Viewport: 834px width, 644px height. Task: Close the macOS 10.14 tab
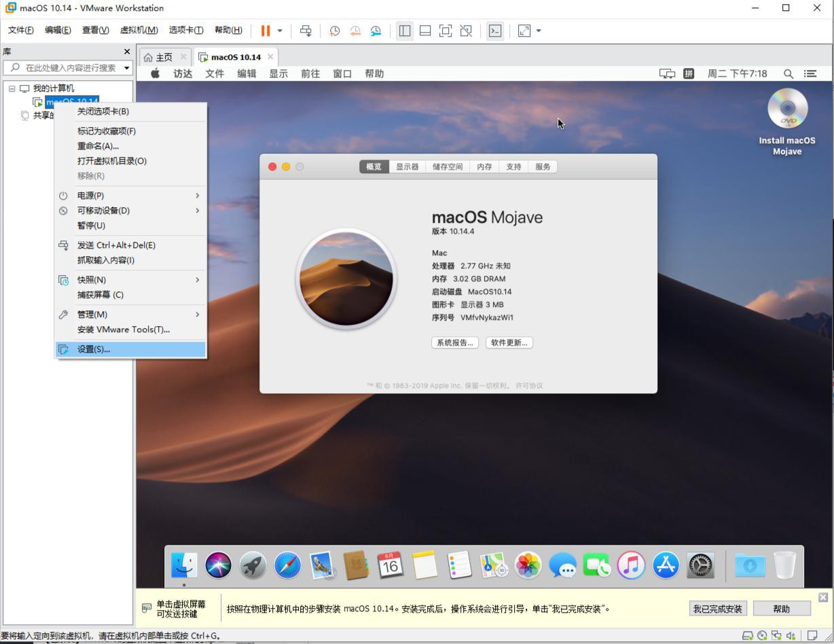(x=270, y=56)
